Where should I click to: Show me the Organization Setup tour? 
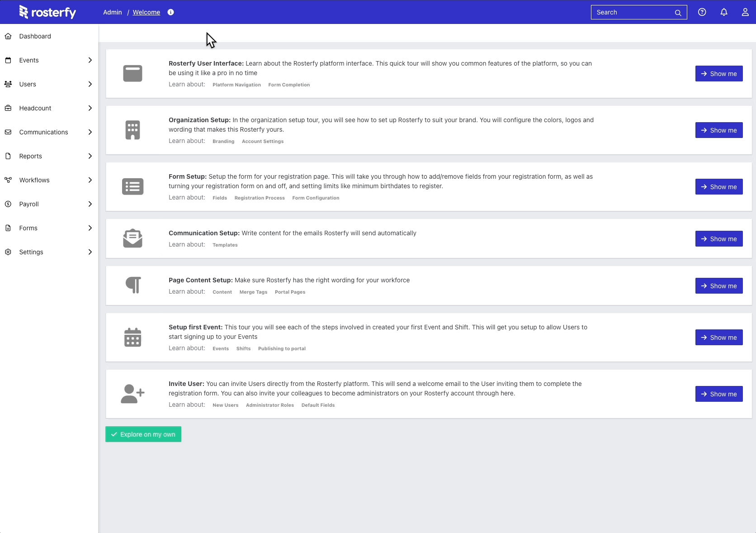[x=719, y=130]
